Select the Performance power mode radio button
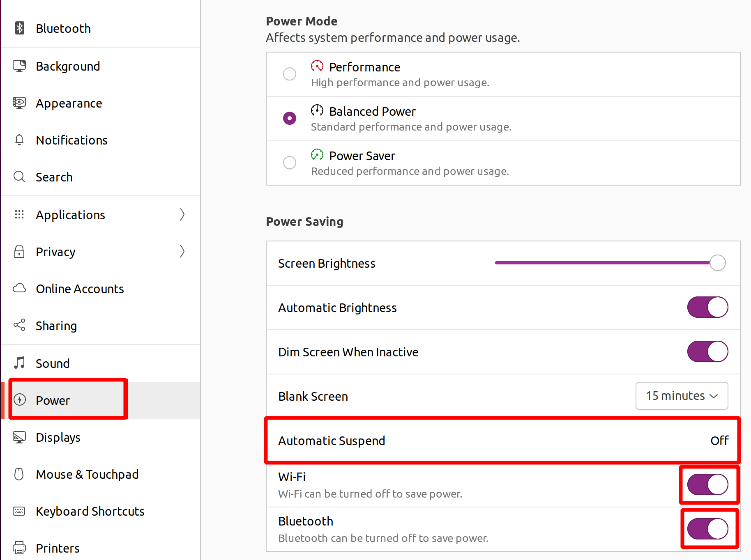 pyautogui.click(x=290, y=74)
